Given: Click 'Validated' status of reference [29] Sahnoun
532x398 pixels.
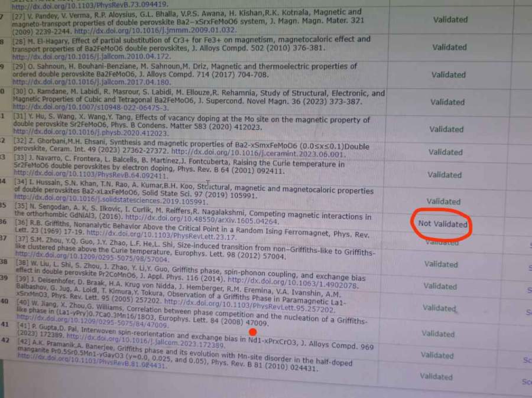Looking at the screenshot, I should [x=449, y=74].
